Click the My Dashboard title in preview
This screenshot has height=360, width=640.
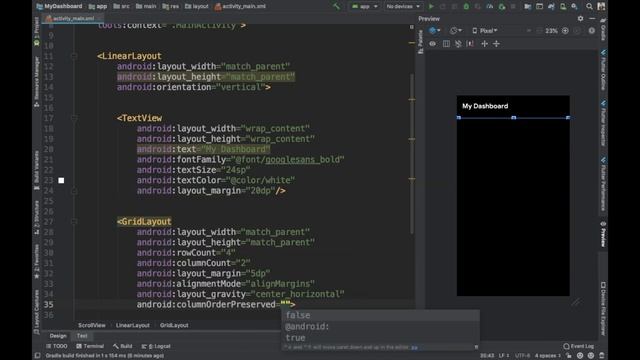(x=485, y=106)
